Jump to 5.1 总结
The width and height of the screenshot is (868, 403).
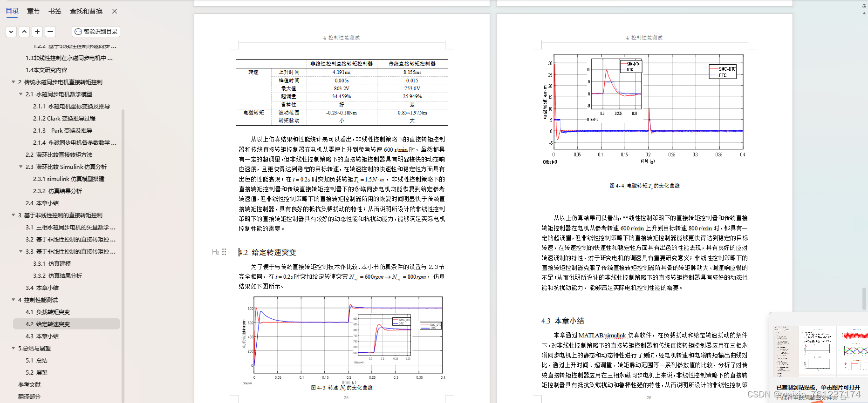tap(36, 360)
